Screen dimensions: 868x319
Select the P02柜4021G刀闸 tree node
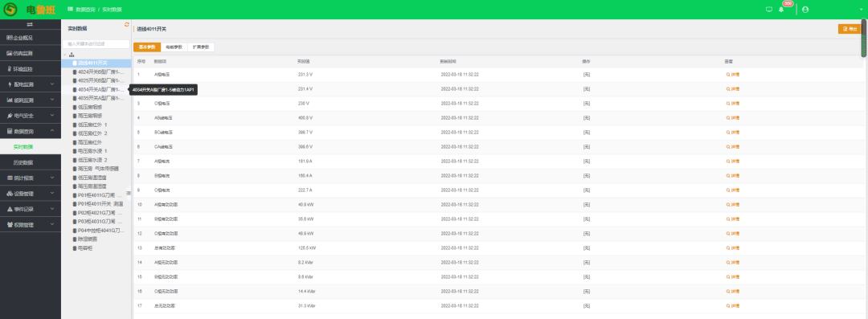97,213
